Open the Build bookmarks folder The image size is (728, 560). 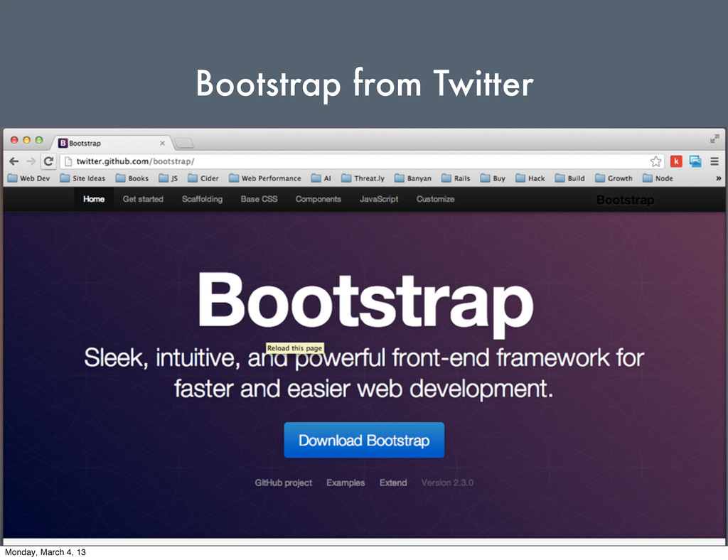click(570, 178)
